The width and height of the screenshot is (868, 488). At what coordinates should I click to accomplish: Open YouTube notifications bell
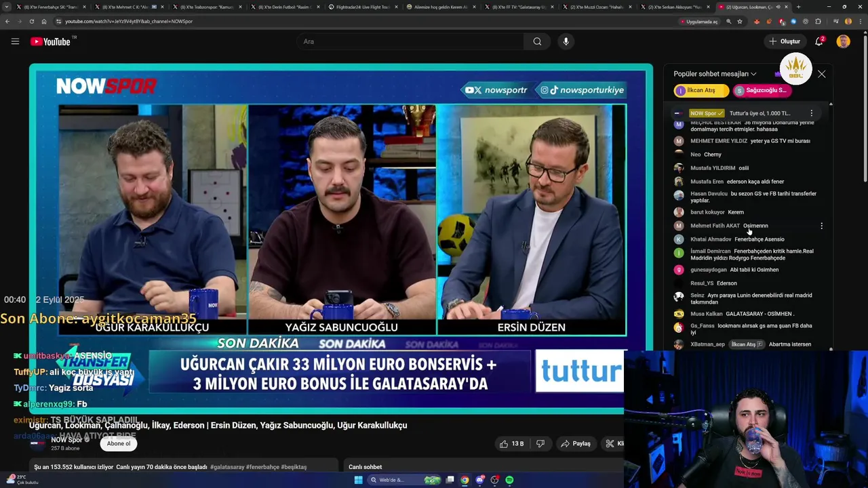point(819,41)
